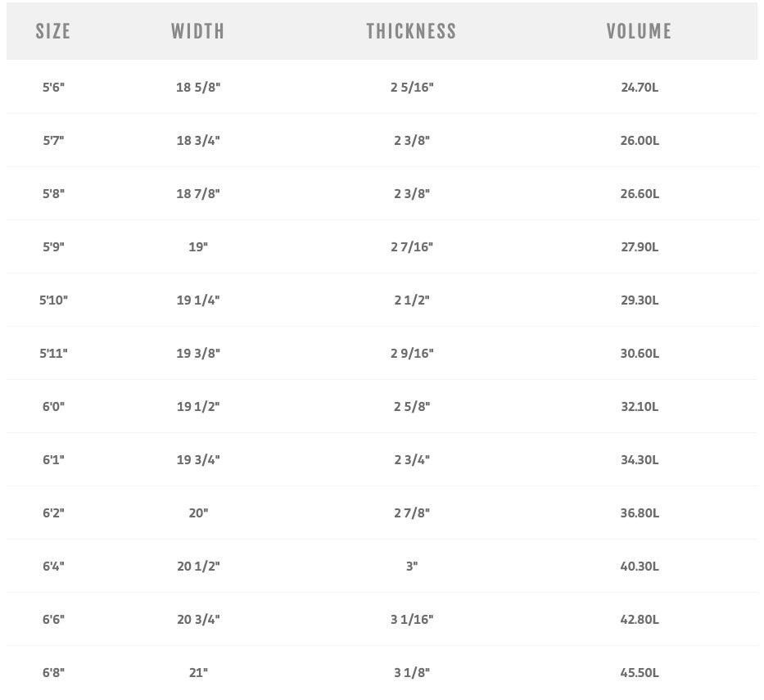Click the 19 3/4" width cell
The height and width of the screenshot is (700, 764).
click(x=198, y=459)
